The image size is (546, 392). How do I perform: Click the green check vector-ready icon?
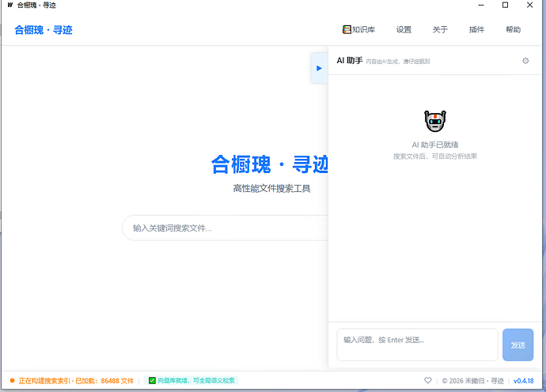152,380
